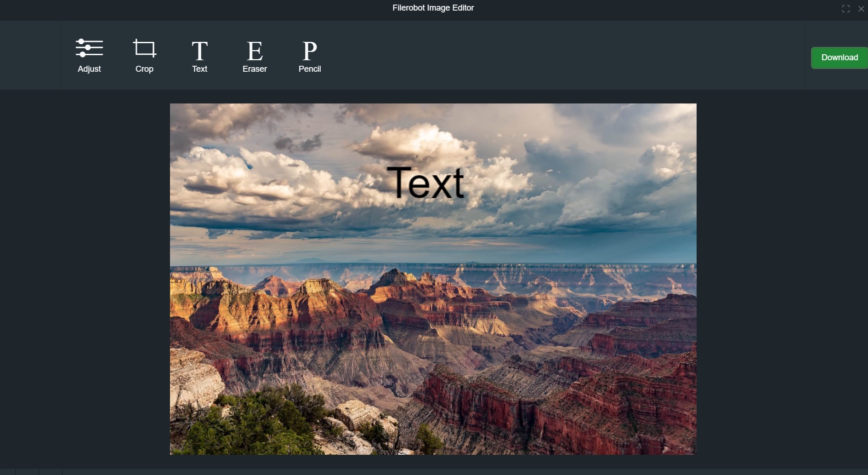Select the Text tool

coord(199,56)
